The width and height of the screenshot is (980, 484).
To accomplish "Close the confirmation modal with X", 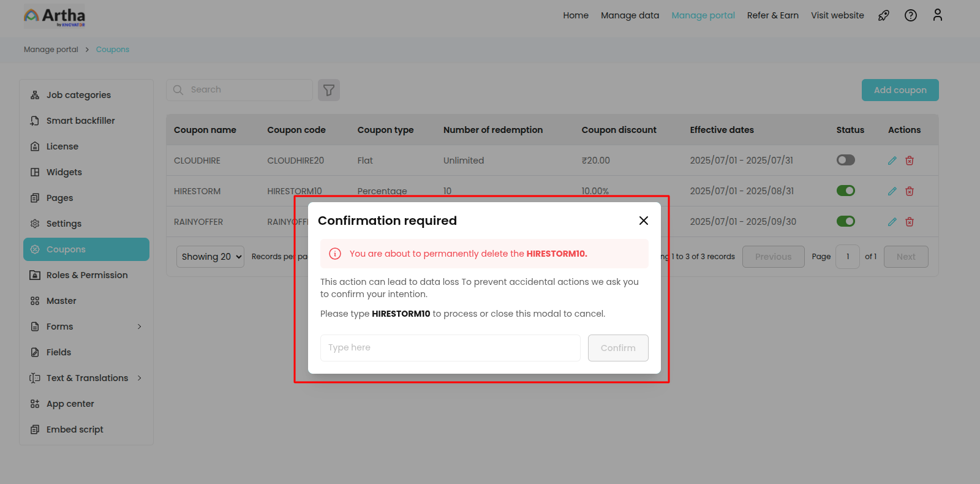I will click(643, 221).
